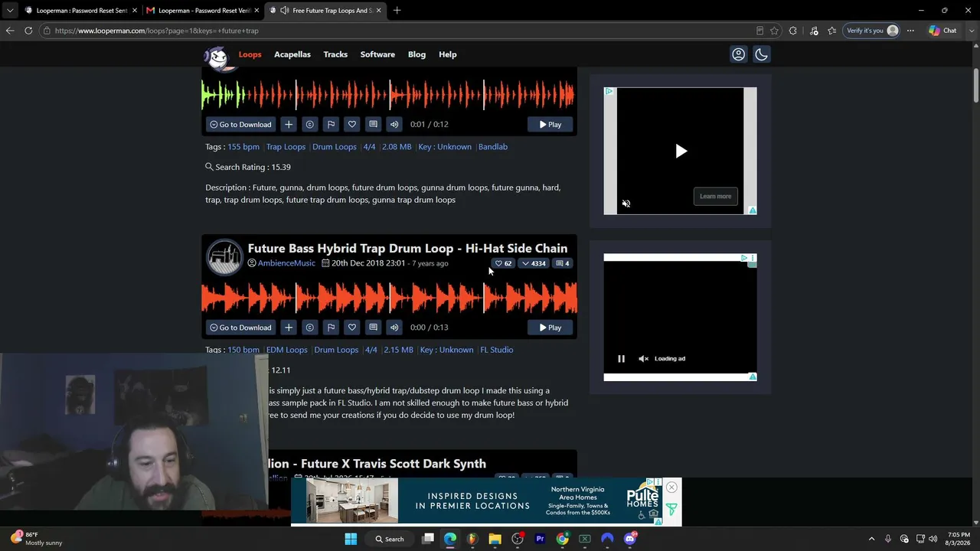This screenshot has width=980, height=551.
Task: Filter by the 155 bpm tag
Action: tap(243, 146)
